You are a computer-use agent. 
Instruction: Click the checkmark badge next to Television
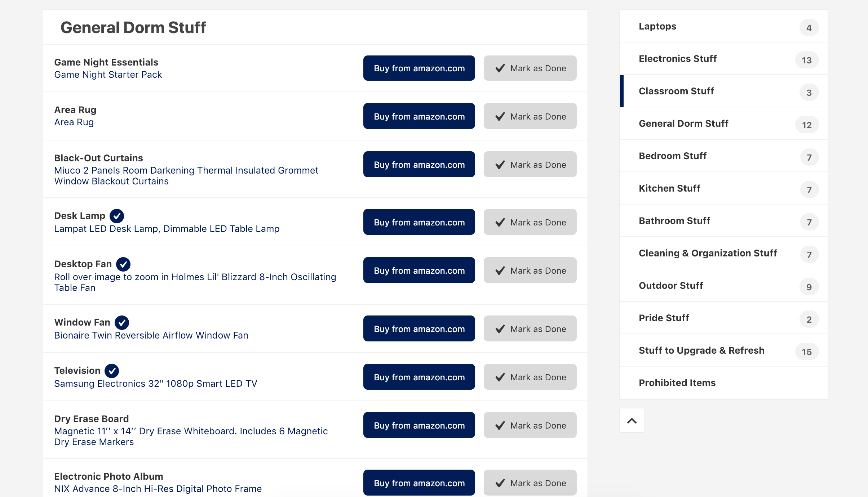click(112, 371)
